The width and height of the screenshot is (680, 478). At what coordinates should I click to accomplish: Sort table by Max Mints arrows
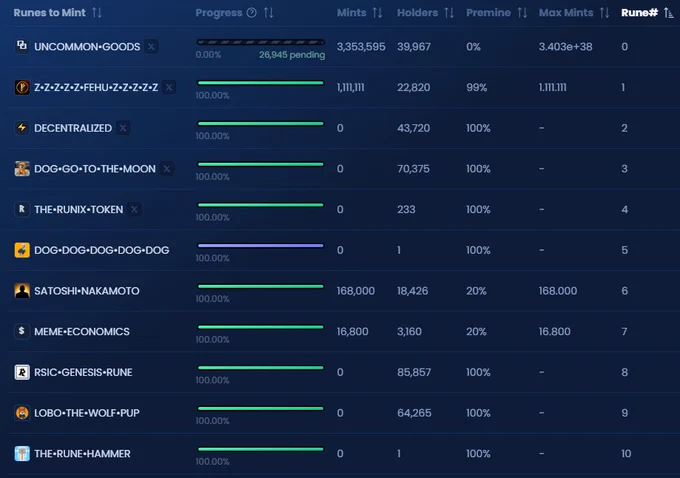point(605,13)
